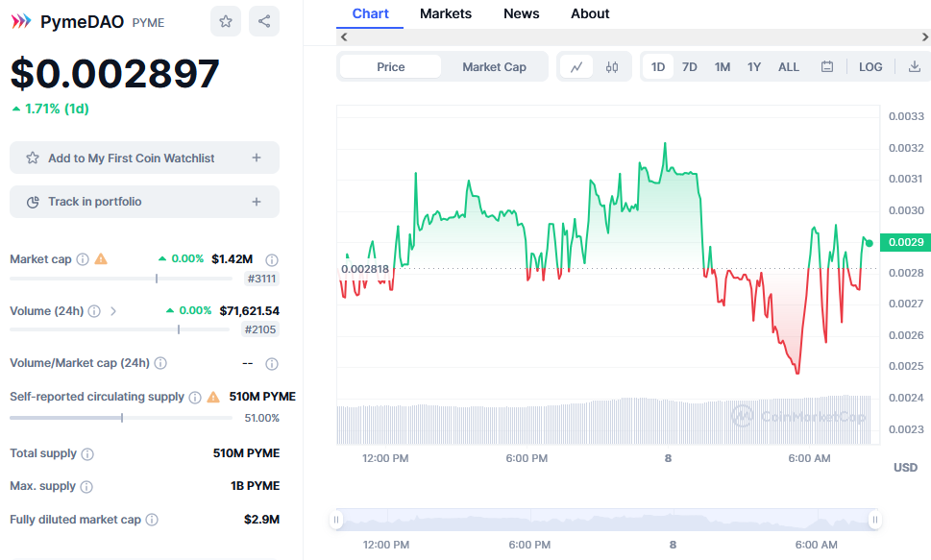Click the 51.00% supply percentage

tap(262, 418)
